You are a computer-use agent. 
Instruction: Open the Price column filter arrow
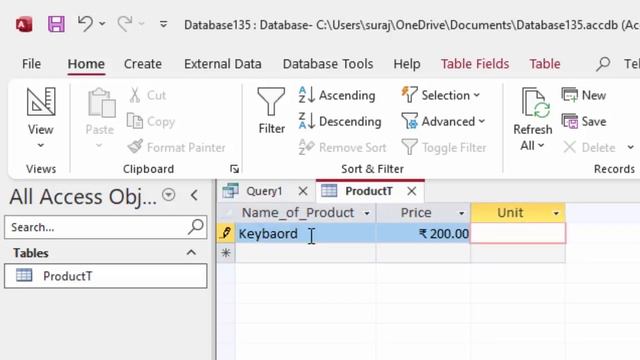click(461, 213)
